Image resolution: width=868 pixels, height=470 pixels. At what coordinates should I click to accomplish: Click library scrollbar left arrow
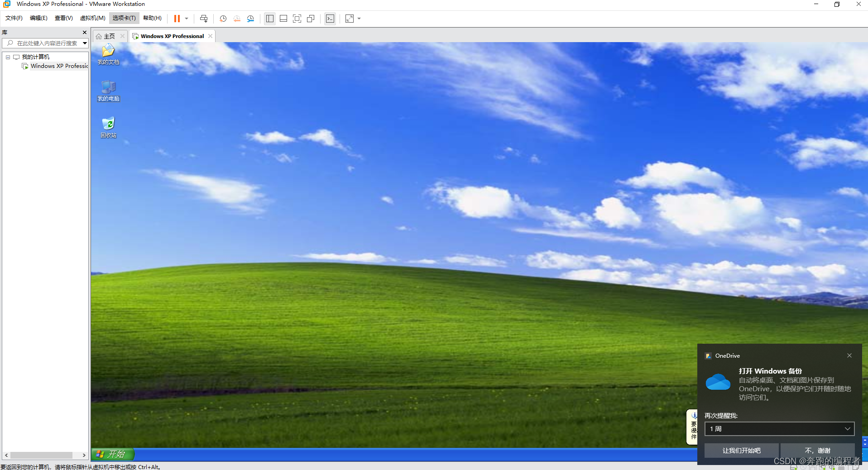(x=6, y=455)
